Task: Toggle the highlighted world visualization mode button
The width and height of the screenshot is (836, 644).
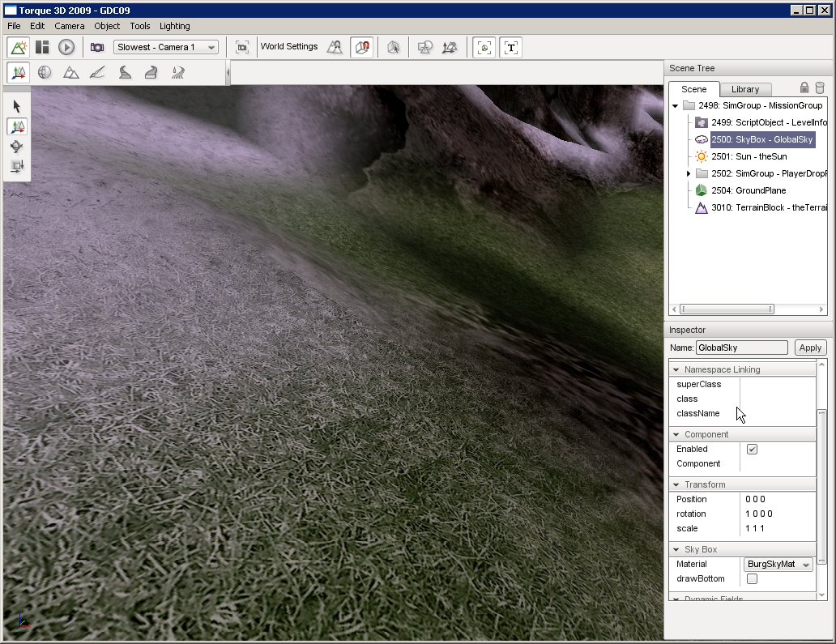Action: [361, 47]
